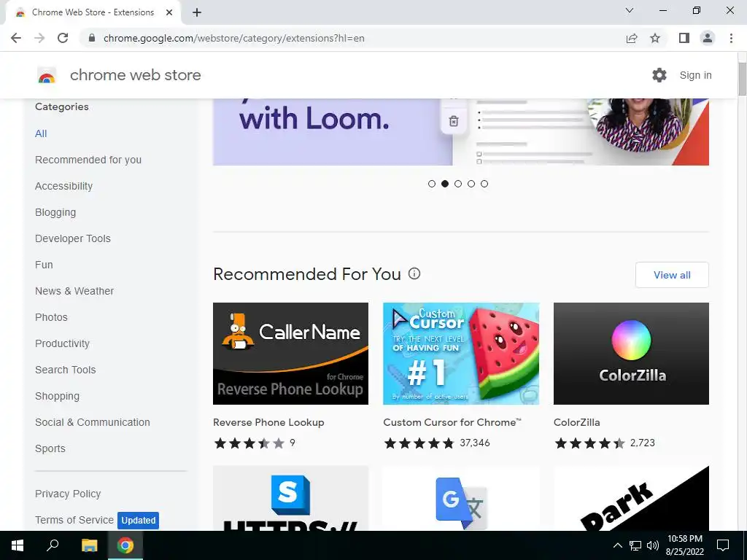Open the Dark extension thumbnail
Image resolution: width=747 pixels, height=560 pixels.
[x=631, y=498]
